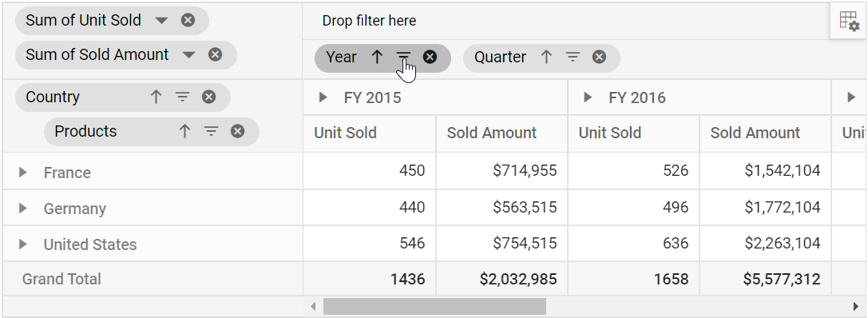Open the Country field filter icon
The width and height of the screenshot is (868, 318).
[182, 97]
